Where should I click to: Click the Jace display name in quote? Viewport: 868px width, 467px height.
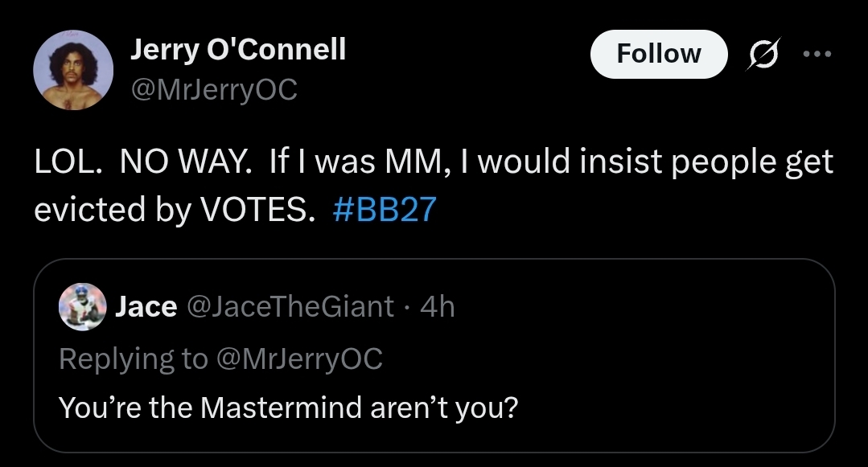tap(146, 306)
